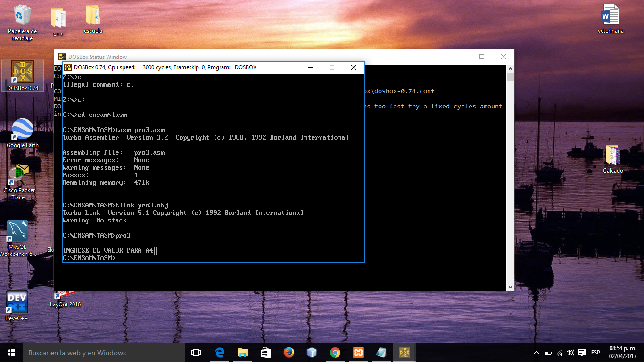Launch Google Chrome from the taskbar

tap(335, 353)
